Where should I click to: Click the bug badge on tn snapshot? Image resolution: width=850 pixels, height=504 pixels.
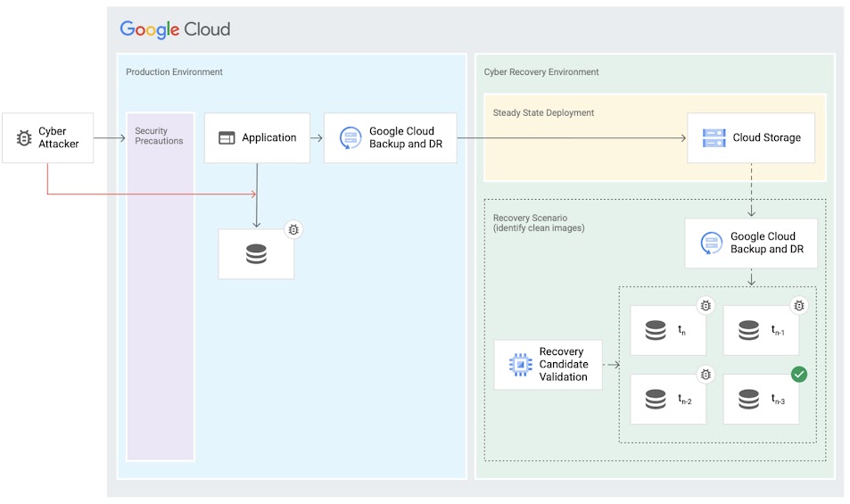pyautogui.click(x=706, y=306)
